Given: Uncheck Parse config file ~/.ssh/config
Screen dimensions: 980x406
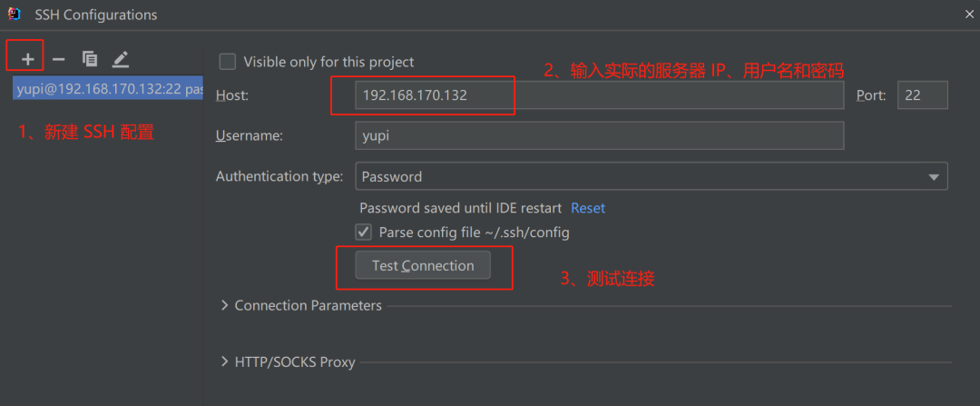Looking at the screenshot, I should click(364, 233).
